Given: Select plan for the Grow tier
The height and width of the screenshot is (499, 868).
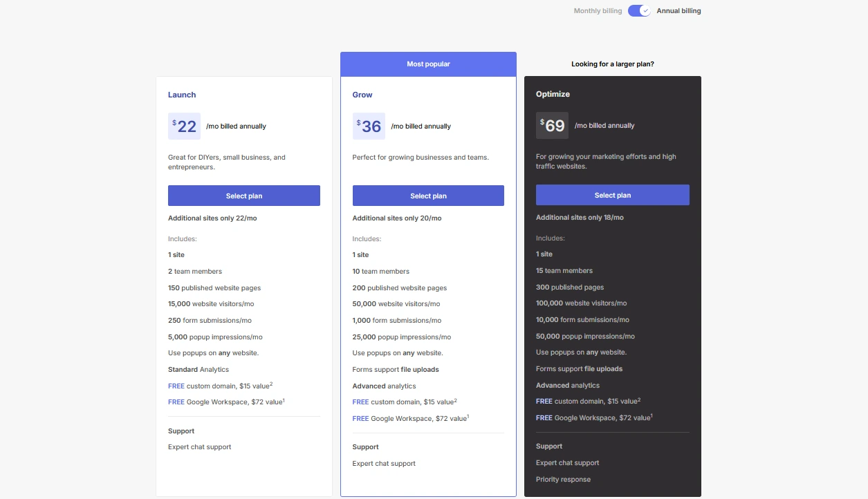Looking at the screenshot, I should click(428, 196).
